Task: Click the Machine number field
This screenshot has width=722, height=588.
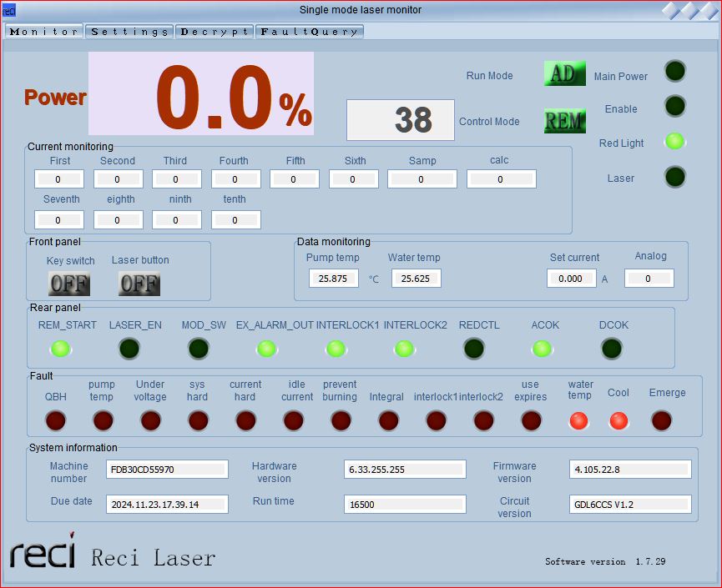Action: click(x=167, y=470)
